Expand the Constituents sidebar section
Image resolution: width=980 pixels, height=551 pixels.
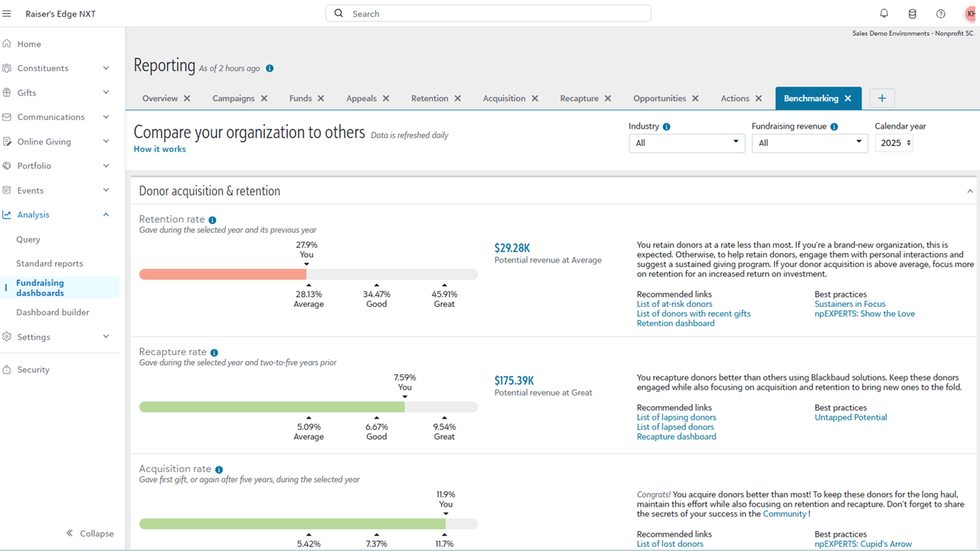click(x=106, y=68)
